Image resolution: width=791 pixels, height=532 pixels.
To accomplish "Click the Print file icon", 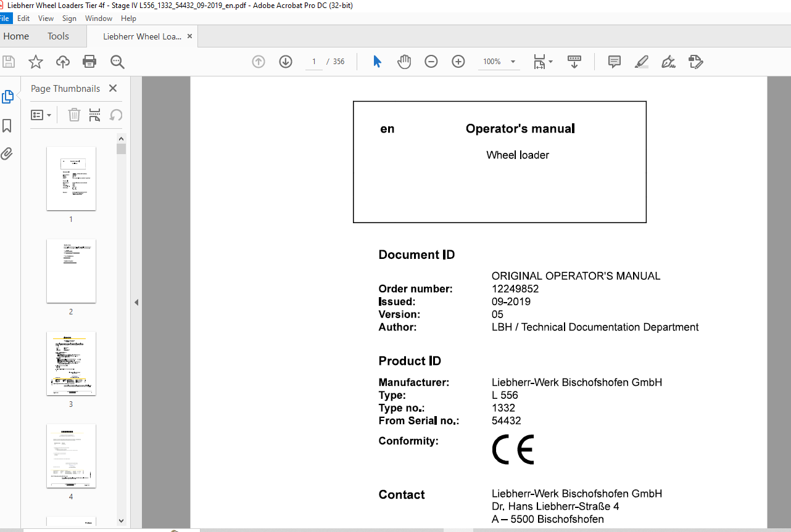I will 89,62.
